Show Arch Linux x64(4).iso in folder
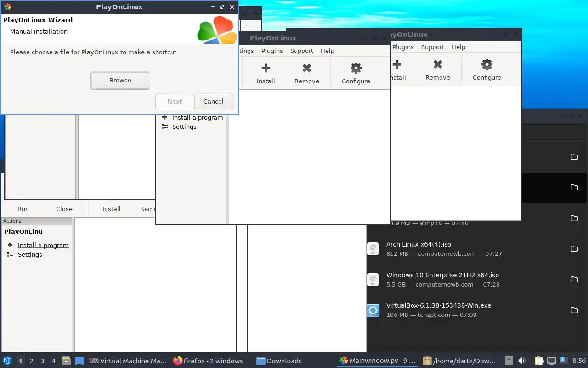This screenshot has height=368, width=588. 574,249
